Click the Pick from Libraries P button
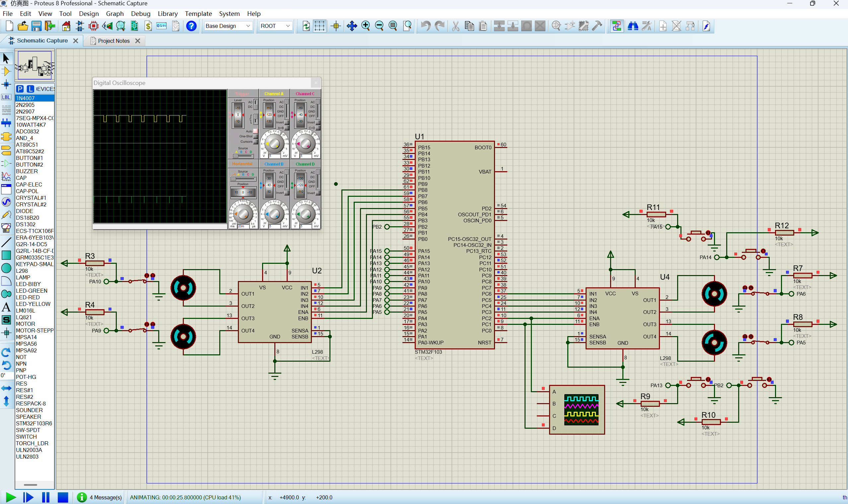 pos(20,89)
